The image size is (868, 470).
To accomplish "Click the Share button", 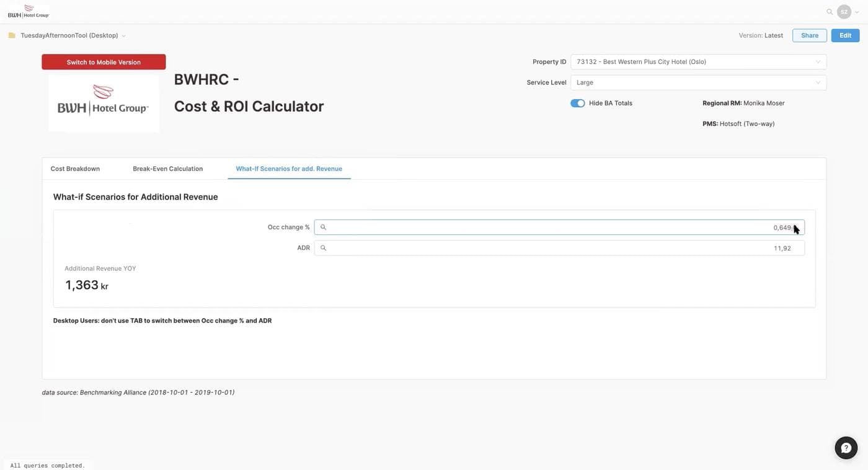I will pyautogui.click(x=809, y=35).
